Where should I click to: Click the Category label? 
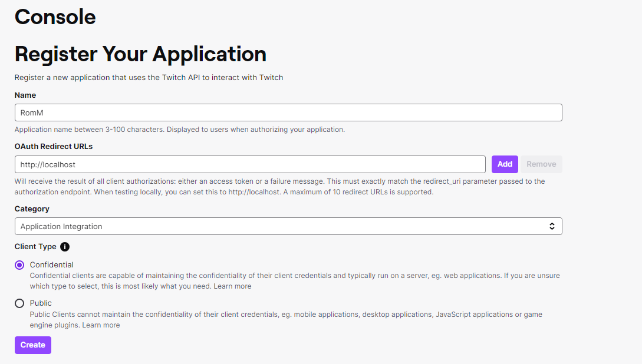point(32,209)
